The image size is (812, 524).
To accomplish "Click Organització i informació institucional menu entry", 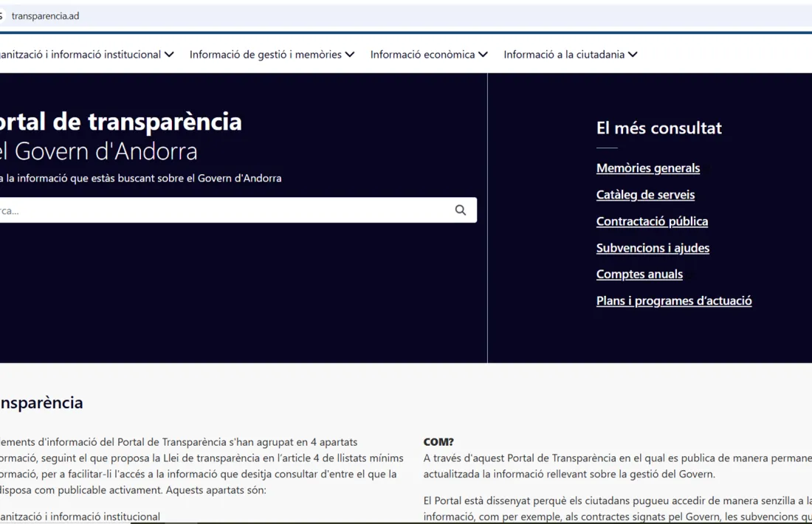I will pyautogui.click(x=81, y=54).
